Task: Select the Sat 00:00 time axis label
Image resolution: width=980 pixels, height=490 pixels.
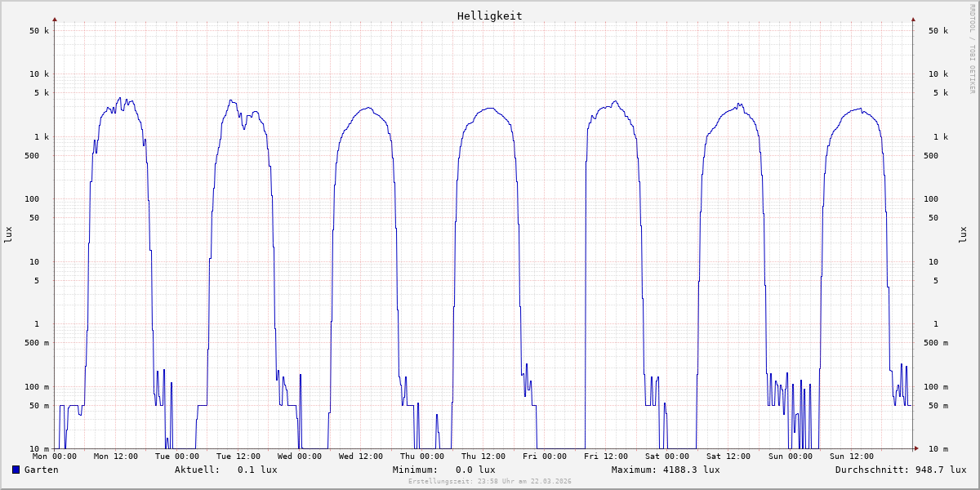Action: tap(667, 457)
